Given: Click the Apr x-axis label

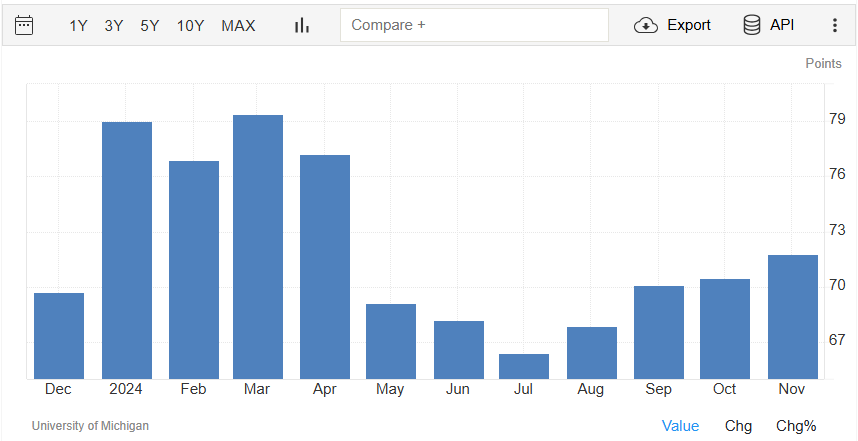Looking at the screenshot, I should click(x=324, y=389).
